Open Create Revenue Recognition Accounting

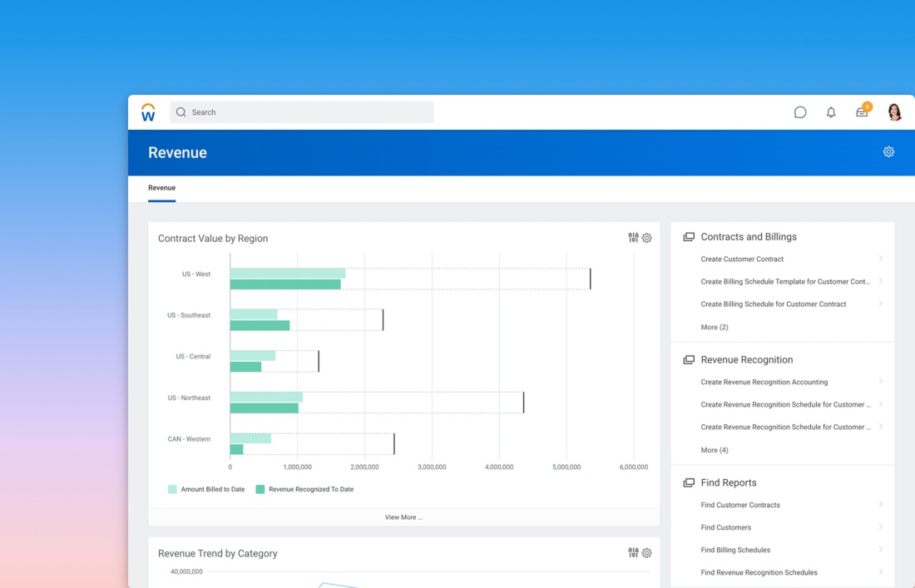pyautogui.click(x=764, y=383)
